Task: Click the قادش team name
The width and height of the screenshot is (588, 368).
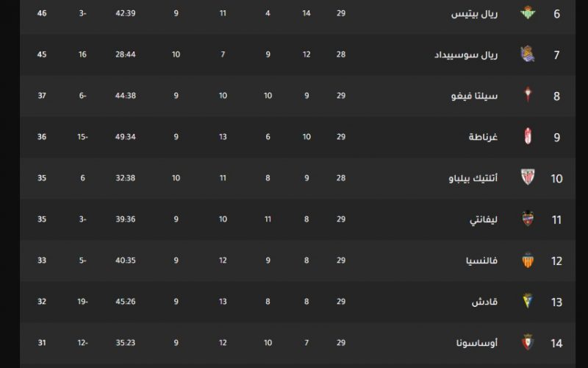Action: pos(484,302)
